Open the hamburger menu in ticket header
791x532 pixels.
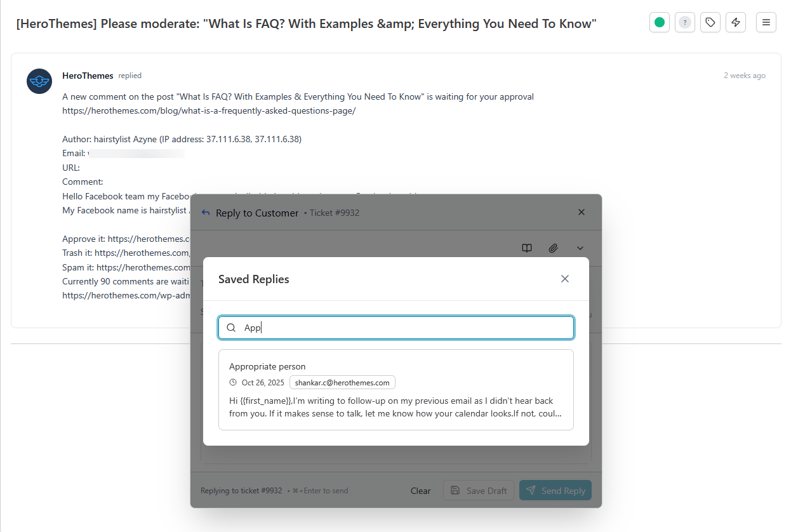click(766, 22)
